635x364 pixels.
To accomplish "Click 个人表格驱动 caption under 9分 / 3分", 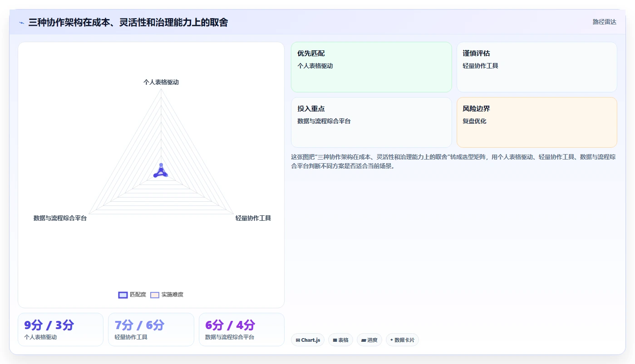I will click(x=40, y=337).
